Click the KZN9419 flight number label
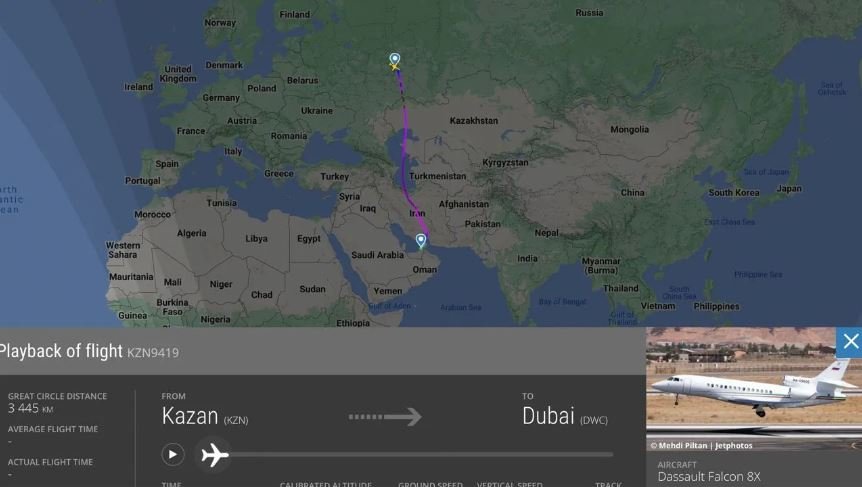 coord(153,353)
